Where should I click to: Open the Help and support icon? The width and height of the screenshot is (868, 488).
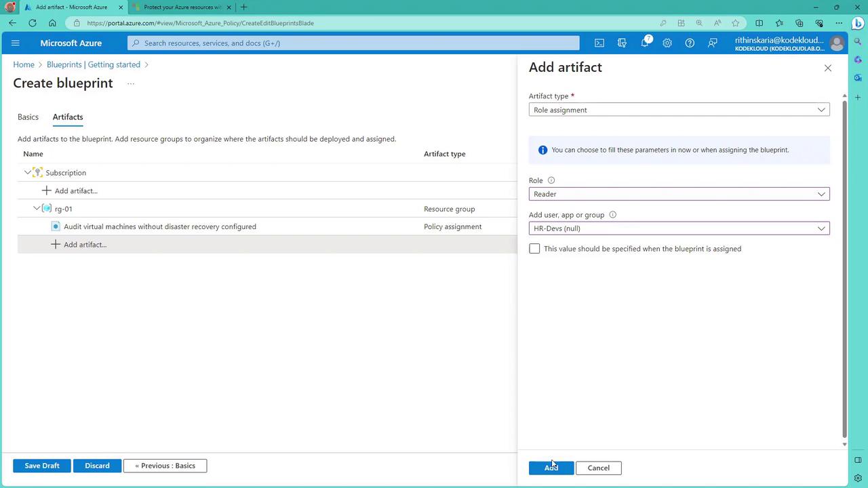click(690, 43)
